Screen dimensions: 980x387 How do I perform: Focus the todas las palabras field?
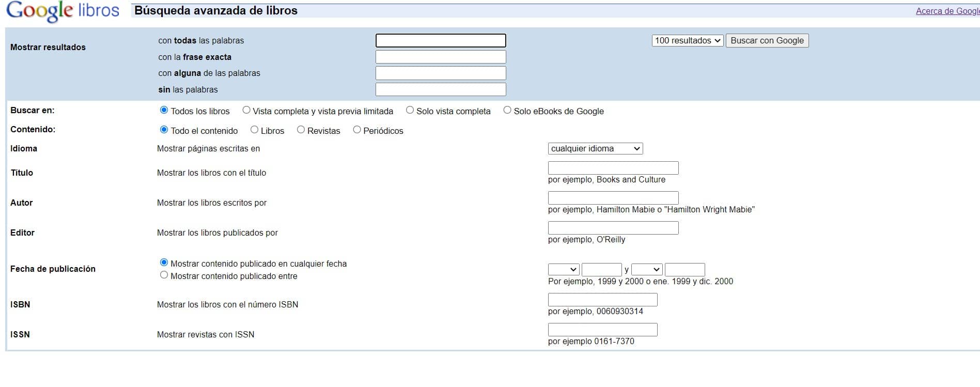point(441,40)
